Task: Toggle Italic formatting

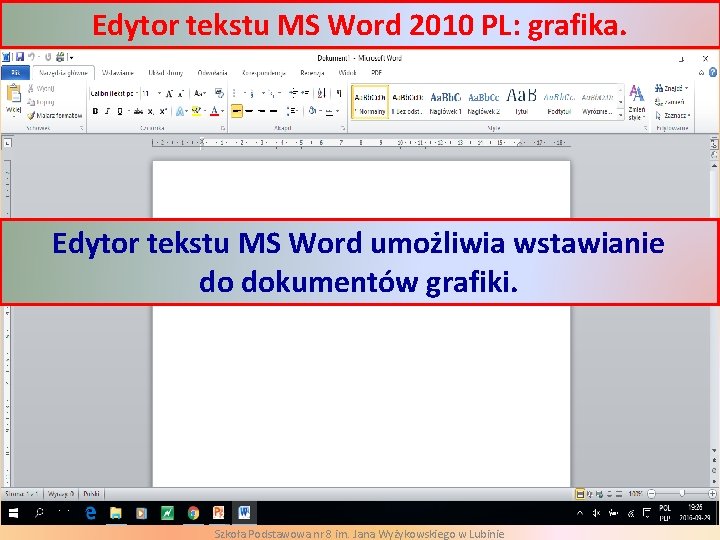Action: coord(107,111)
